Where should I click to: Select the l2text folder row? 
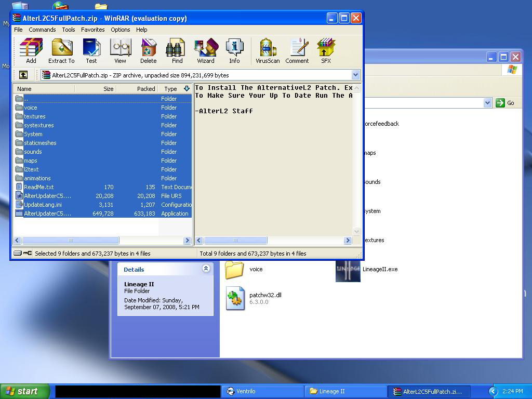pyautogui.click(x=103, y=169)
